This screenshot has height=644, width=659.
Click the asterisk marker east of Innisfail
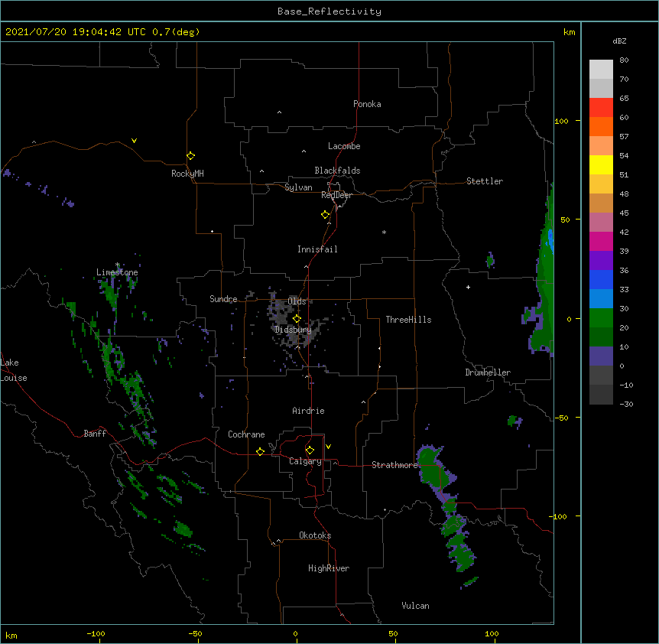(x=384, y=232)
